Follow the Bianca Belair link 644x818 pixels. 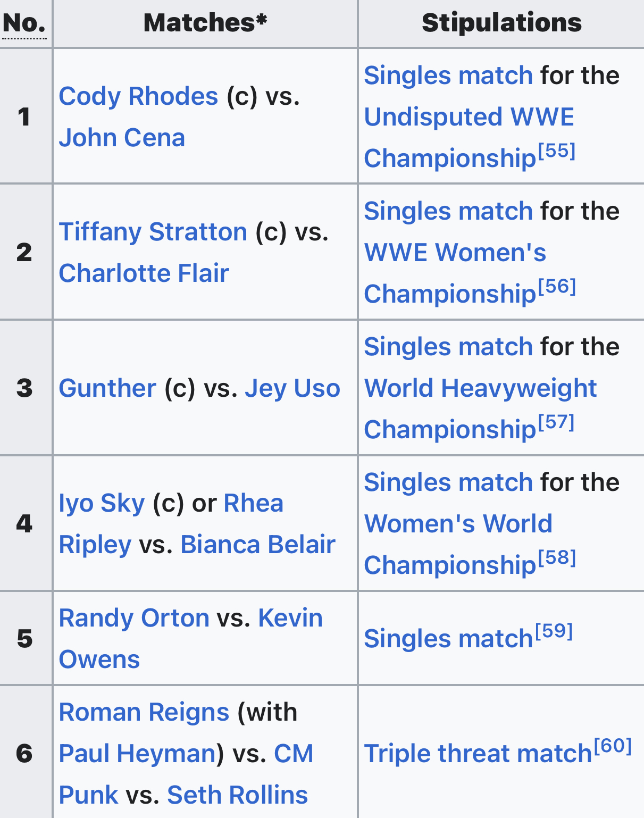pos(258,545)
